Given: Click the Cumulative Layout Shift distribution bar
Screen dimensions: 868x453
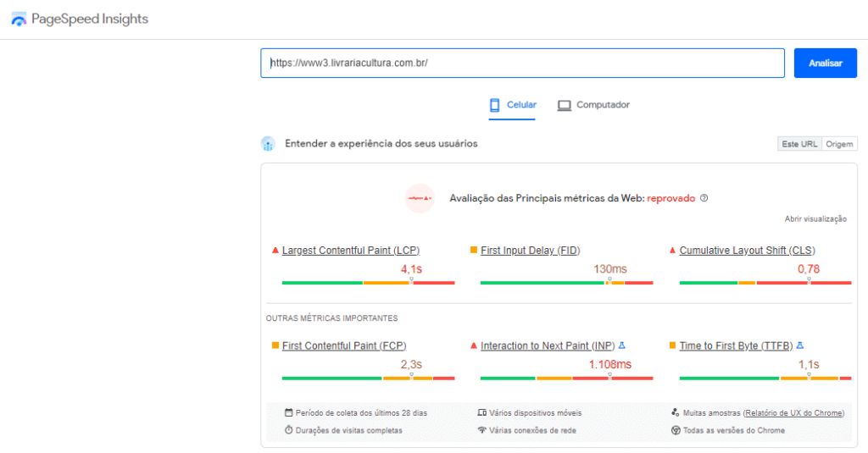Looking at the screenshot, I should pos(765,282).
